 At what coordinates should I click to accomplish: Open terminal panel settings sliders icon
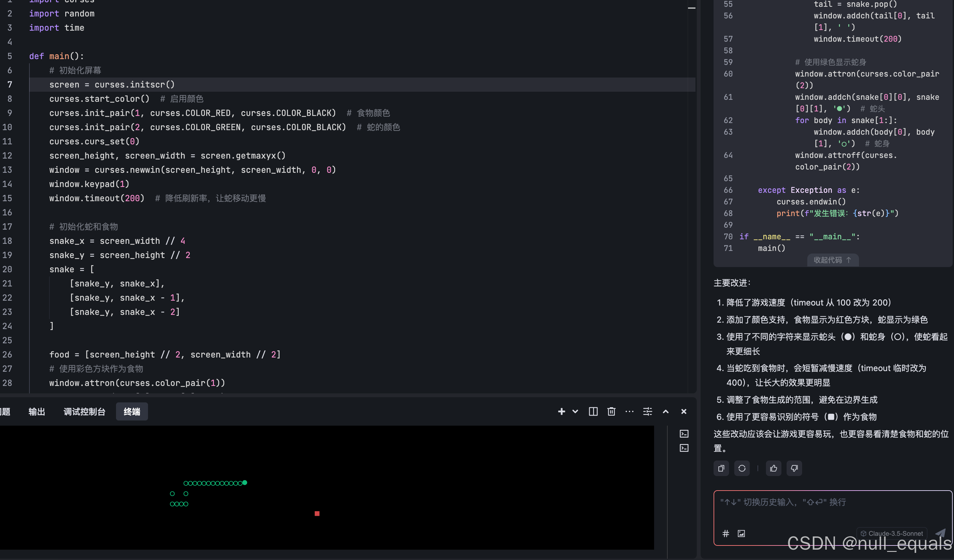pyautogui.click(x=648, y=411)
